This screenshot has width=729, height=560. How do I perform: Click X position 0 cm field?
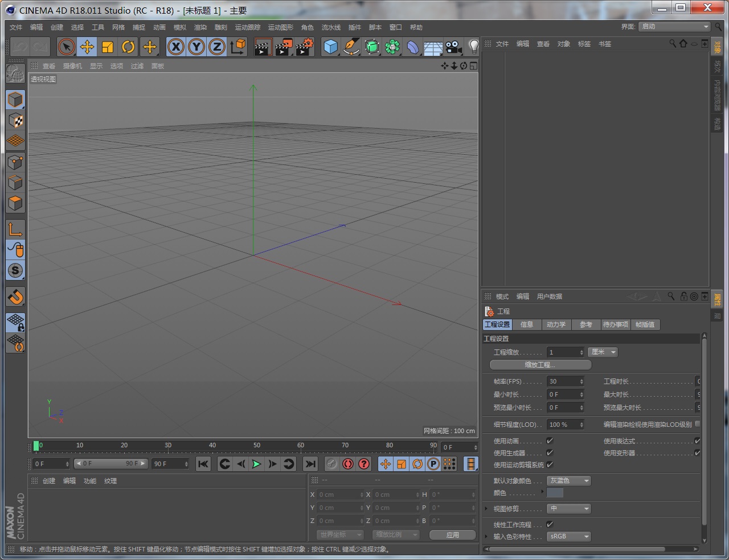[340, 495]
